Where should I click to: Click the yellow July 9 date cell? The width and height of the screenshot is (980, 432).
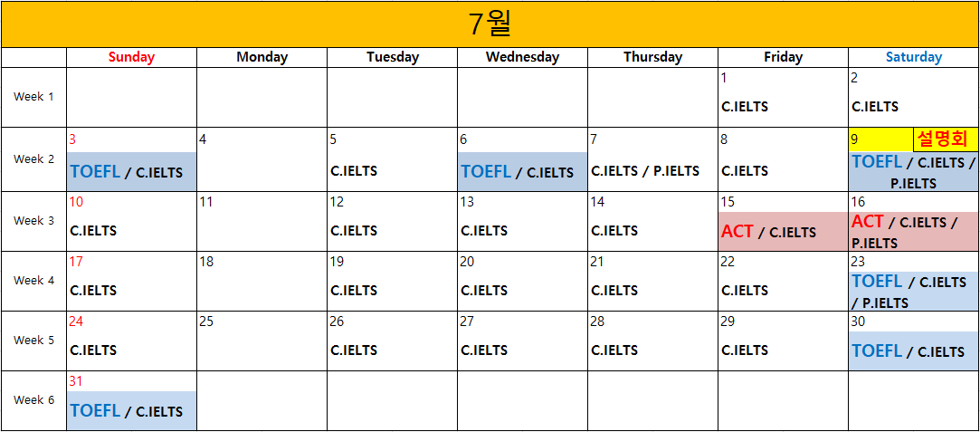click(x=880, y=139)
